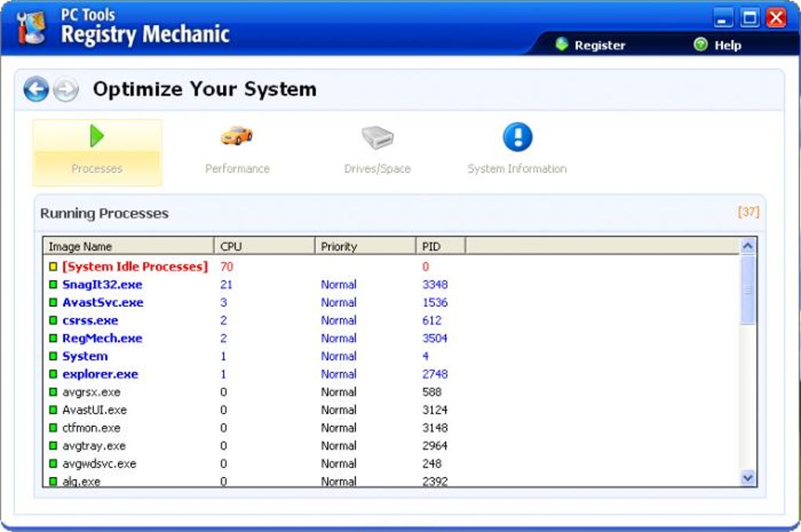Click the green square beside SnagIt32.exe
The image size is (801, 532).
point(53,284)
